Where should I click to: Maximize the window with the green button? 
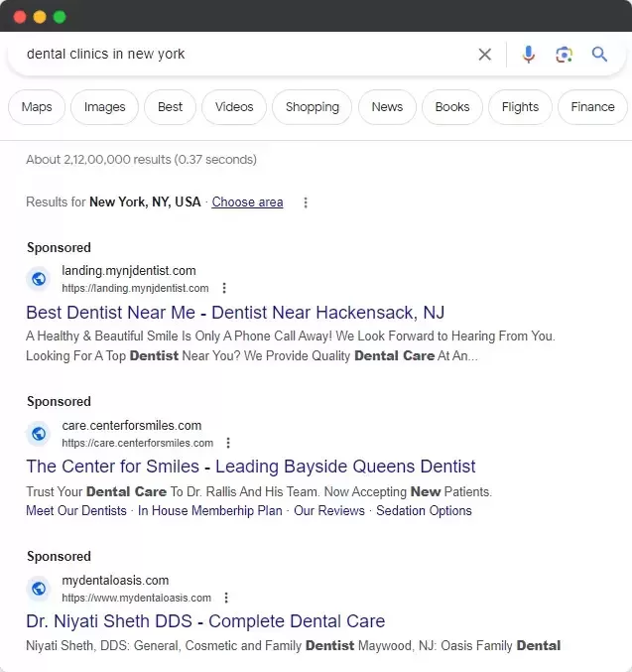point(60,17)
